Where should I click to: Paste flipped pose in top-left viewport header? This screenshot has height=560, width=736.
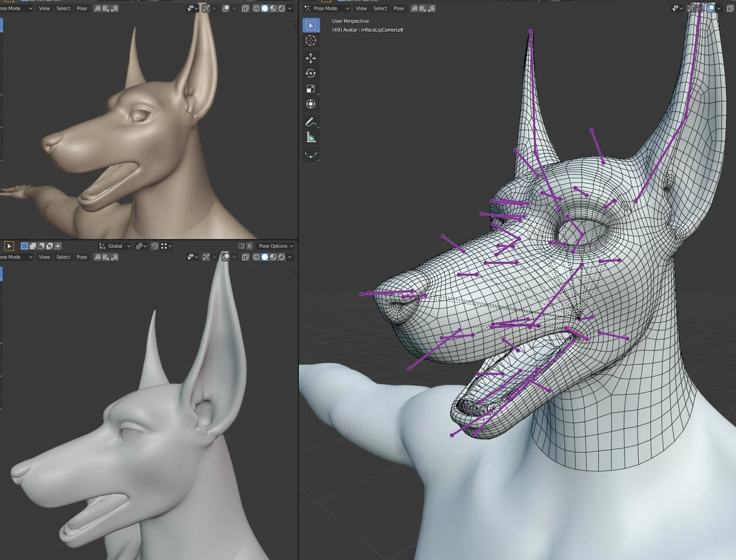coord(114,8)
